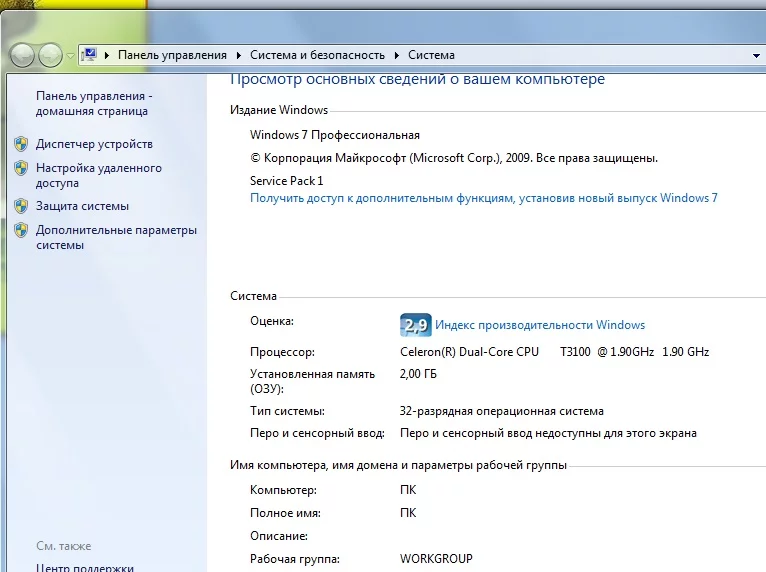Click the shield icon beside Настройка удаленного доступа
This screenshot has width=766, height=572.
(x=21, y=168)
